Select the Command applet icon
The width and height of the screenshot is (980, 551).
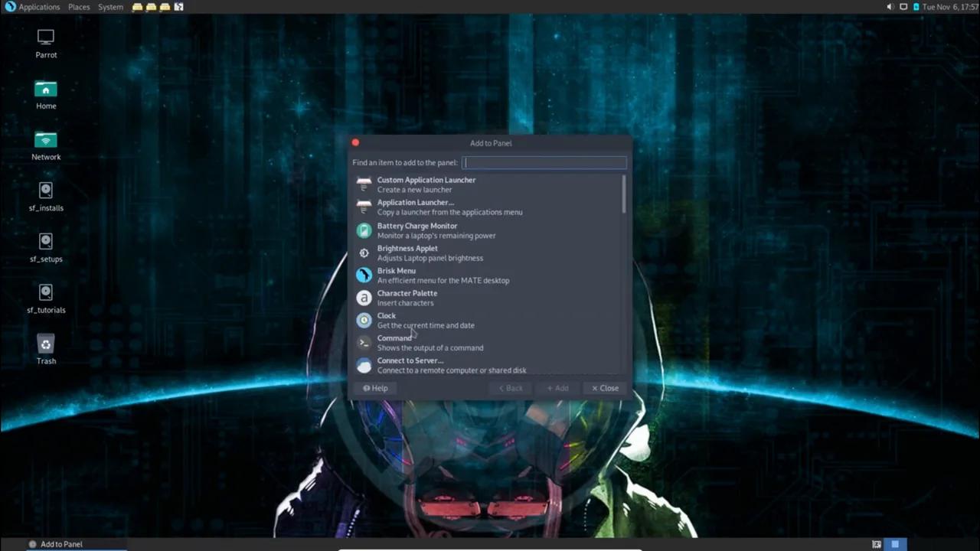click(364, 342)
